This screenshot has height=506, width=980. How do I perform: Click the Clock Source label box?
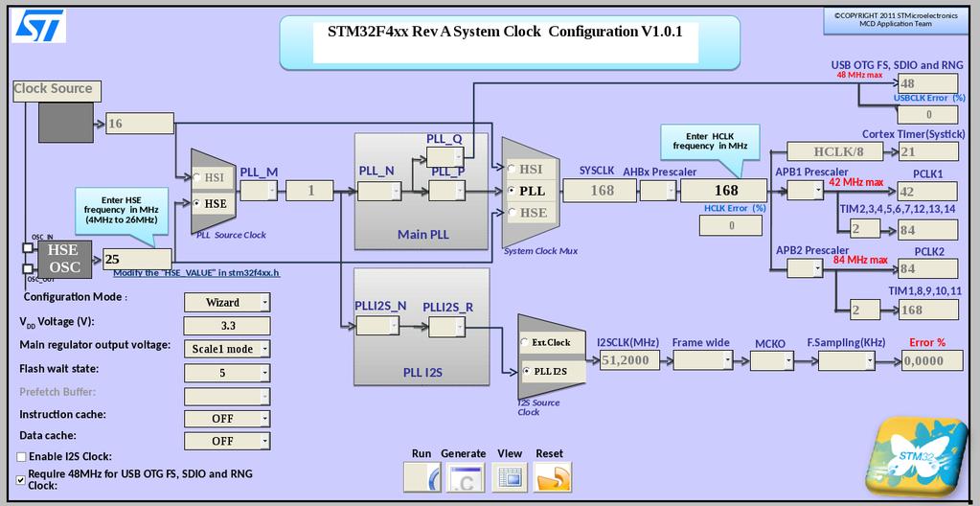point(57,91)
